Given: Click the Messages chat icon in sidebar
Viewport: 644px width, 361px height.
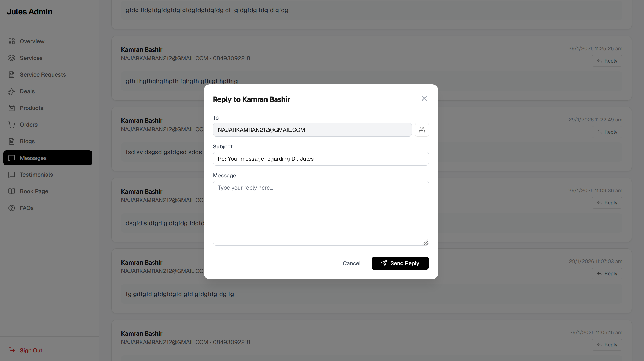Looking at the screenshot, I should click(11, 158).
